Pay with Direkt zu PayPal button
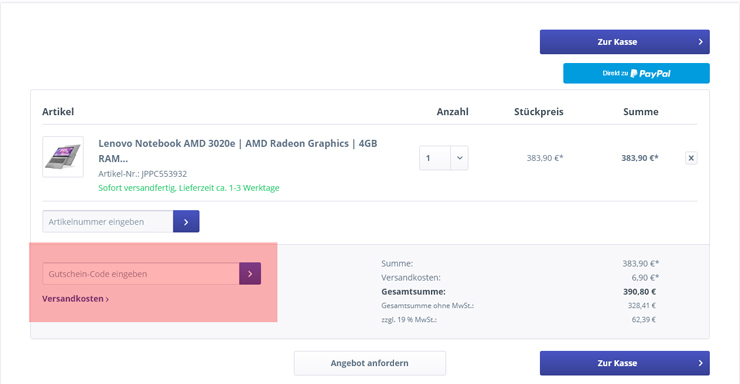740x384 pixels. coord(636,73)
